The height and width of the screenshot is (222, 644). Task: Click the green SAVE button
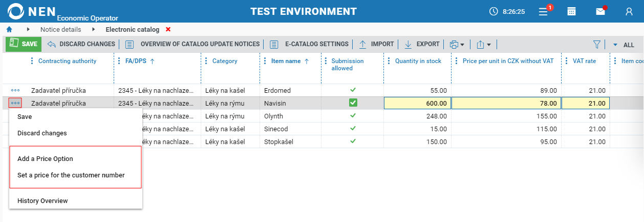pyautogui.click(x=24, y=44)
